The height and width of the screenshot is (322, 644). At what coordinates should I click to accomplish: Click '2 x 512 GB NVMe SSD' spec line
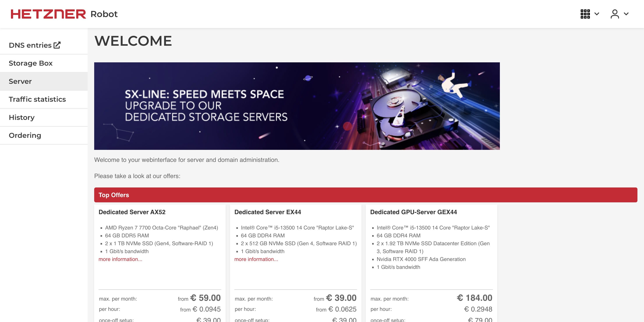pos(299,243)
